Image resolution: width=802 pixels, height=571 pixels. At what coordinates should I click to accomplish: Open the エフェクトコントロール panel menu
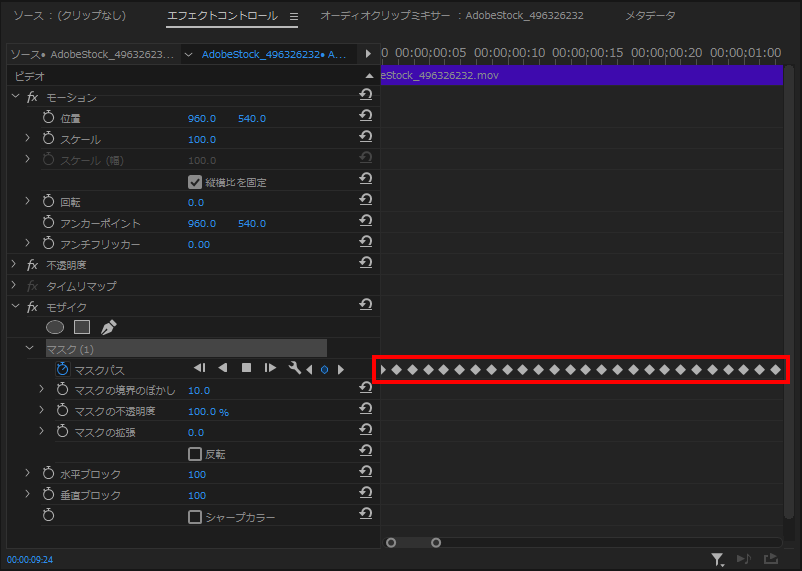coord(294,16)
